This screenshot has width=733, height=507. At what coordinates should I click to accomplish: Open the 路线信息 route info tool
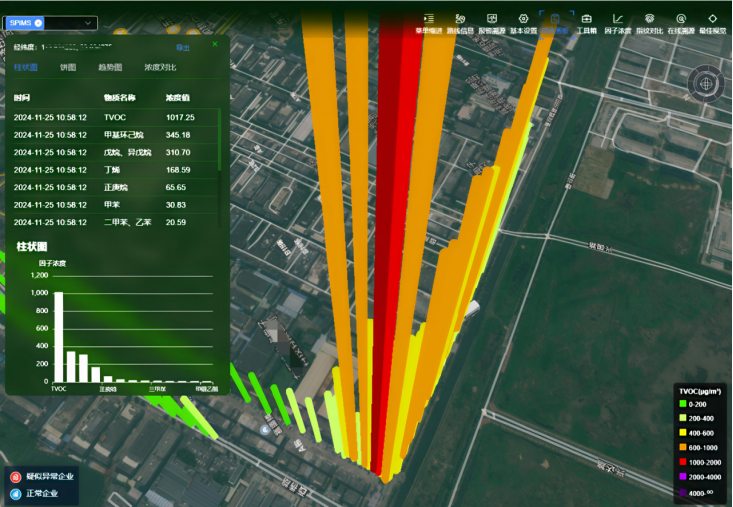coord(459,23)
